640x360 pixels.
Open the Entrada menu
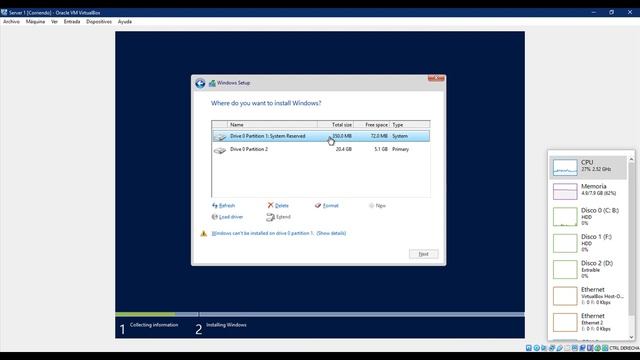(72, 22)
